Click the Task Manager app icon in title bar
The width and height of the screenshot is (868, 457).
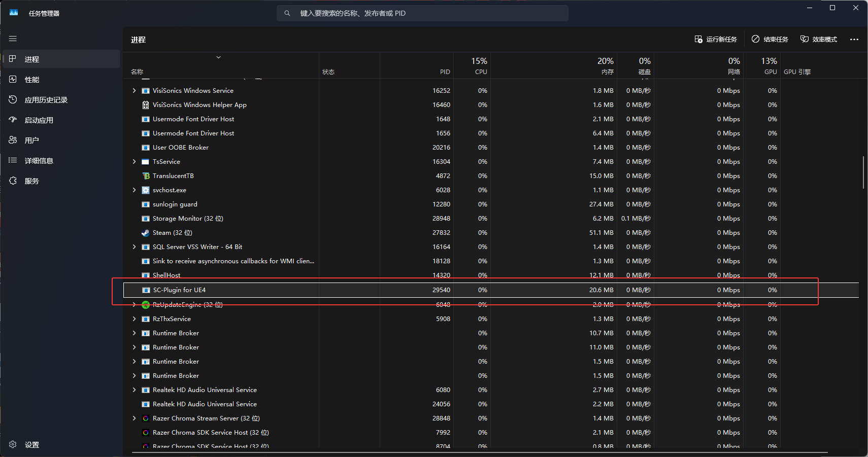(x=14, y=13)
